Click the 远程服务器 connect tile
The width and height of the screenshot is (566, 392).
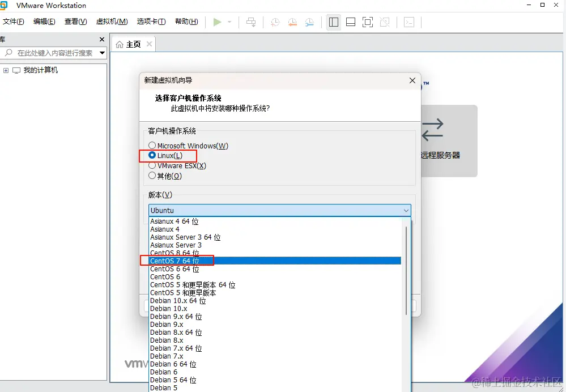449,141
